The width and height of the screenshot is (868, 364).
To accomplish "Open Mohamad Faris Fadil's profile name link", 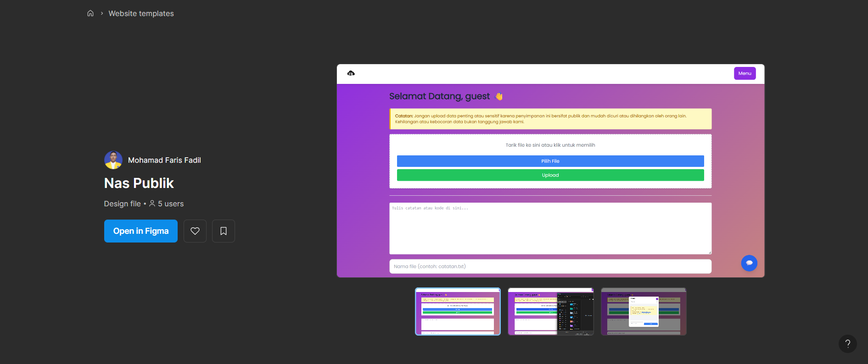I will coord(164,160).
